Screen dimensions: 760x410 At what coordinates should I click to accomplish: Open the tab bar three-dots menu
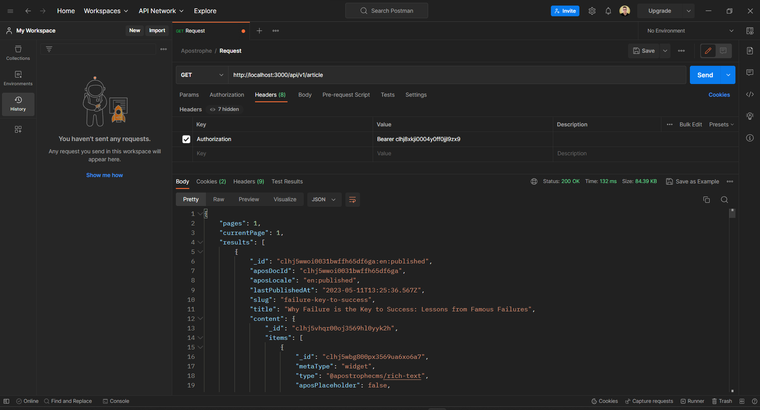(275, 31)
